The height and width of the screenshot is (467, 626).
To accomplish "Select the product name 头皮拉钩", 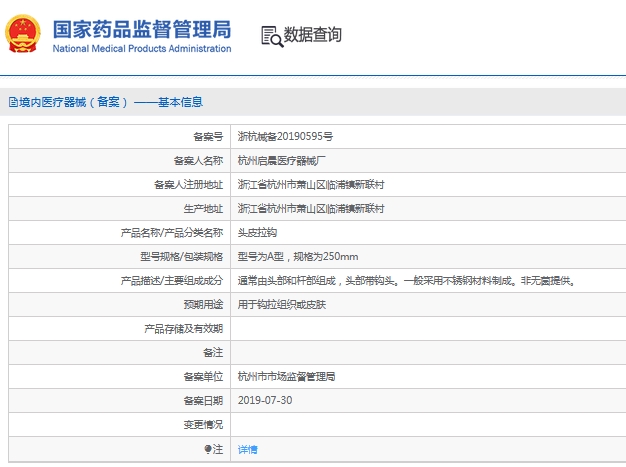I will point(257,233).
